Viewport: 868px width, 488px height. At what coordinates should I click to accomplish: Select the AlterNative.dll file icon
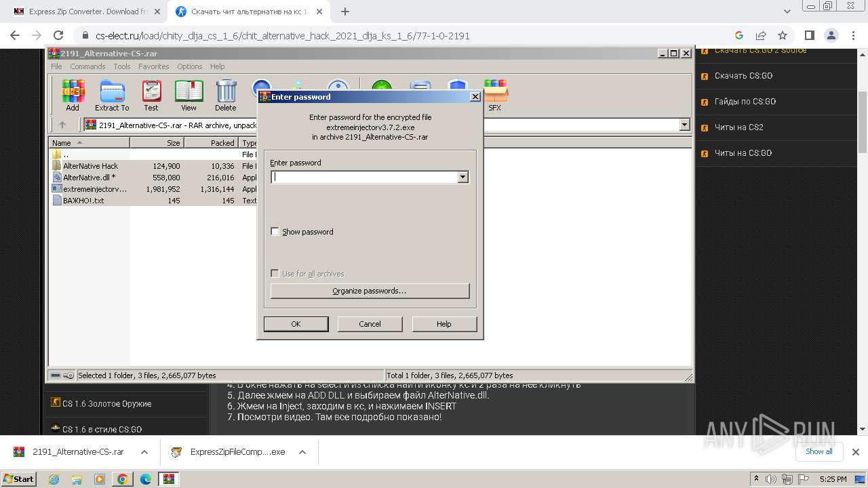pyautogui.click(x=57, y=178)
